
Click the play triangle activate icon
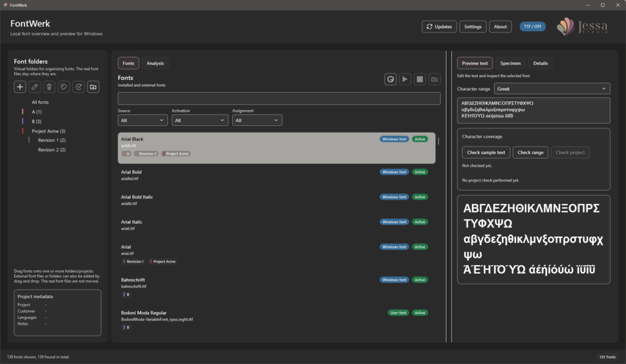click(x=405, y=79)
